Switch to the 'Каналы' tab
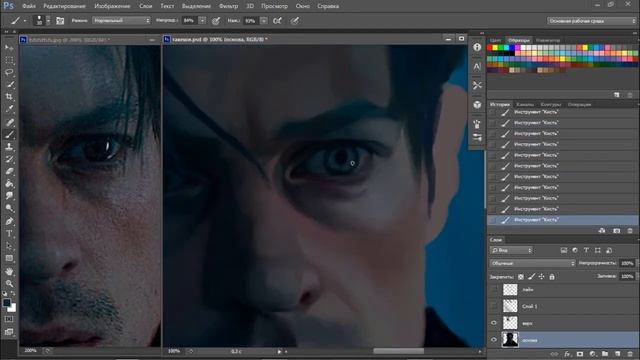The height and width of the screenshot is (360, 640). [525, 104]
